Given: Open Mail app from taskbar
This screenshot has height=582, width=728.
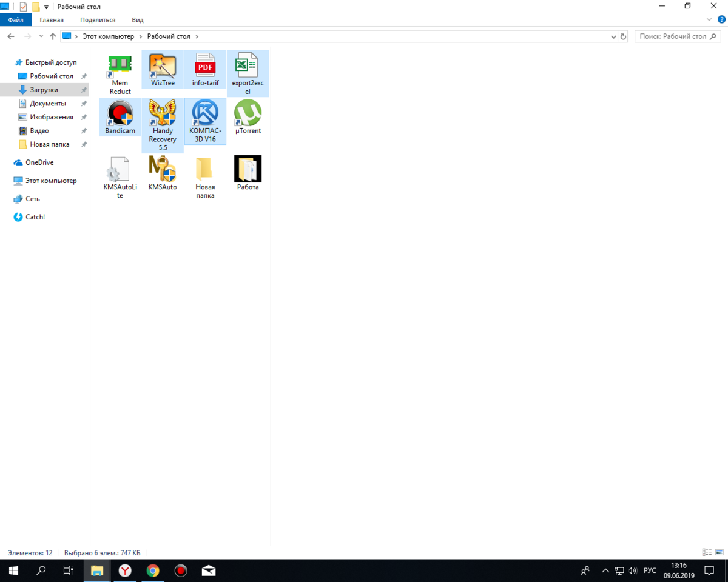Looking at the screenshot, I should (209, 570).
